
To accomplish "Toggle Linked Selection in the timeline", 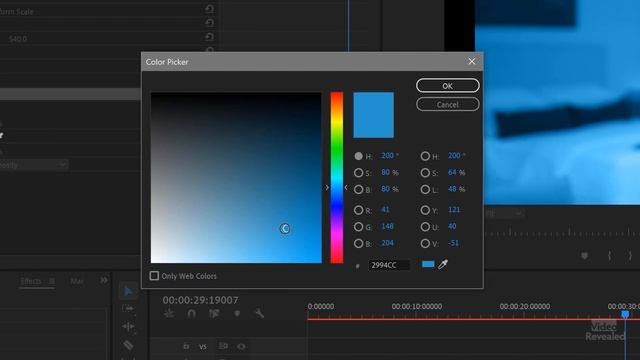I will 214,313.
